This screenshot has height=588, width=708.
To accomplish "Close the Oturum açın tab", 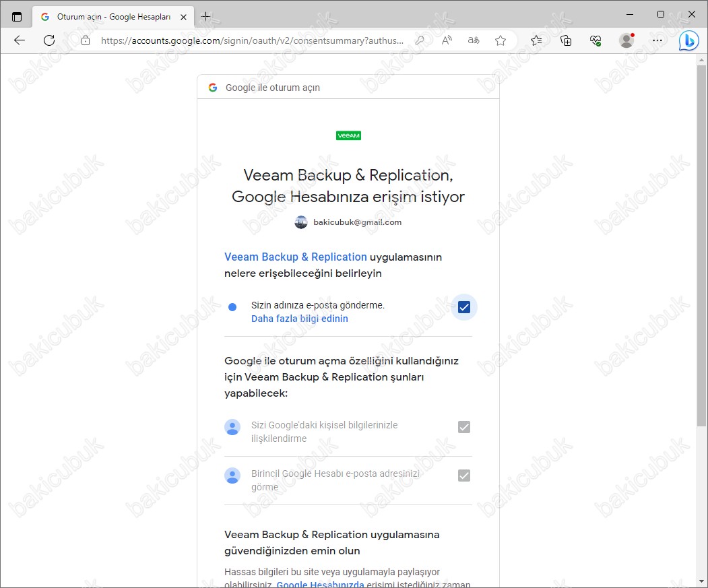I will (x=183, y=17).
